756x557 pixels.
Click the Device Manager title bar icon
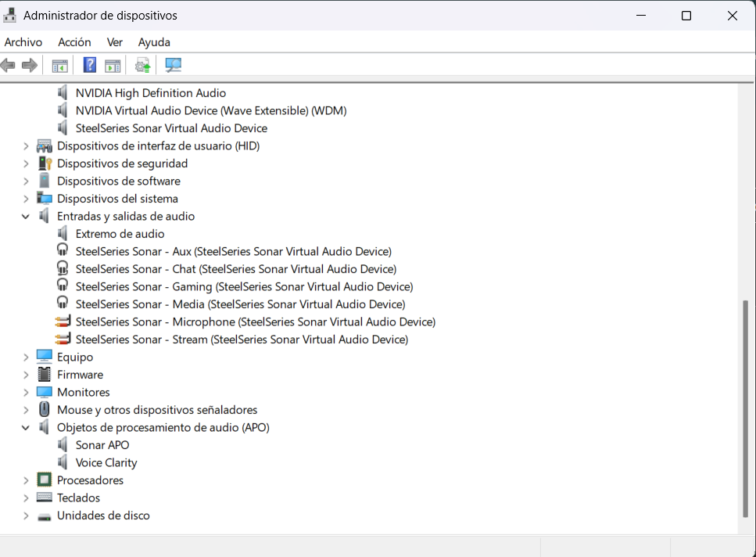9,16
